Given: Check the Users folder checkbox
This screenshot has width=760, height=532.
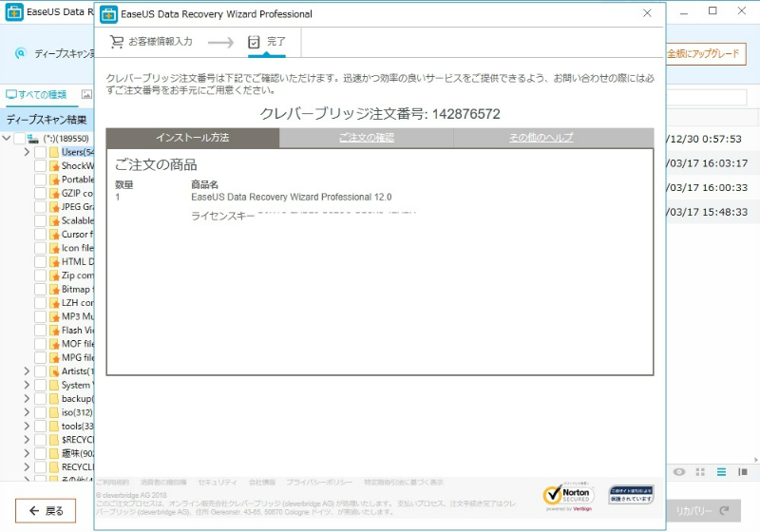Looking at the screenshot, I should pyautogui.click(x=41, y=152).
